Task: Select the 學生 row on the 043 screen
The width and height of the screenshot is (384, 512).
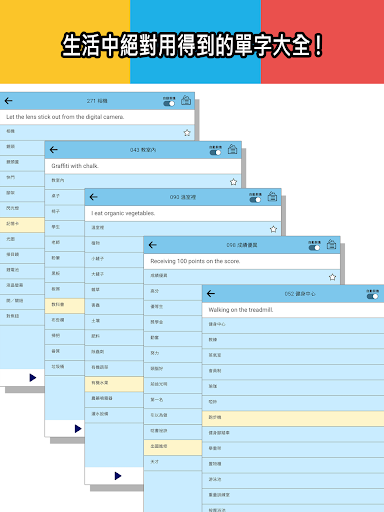Action: (65, 227)
